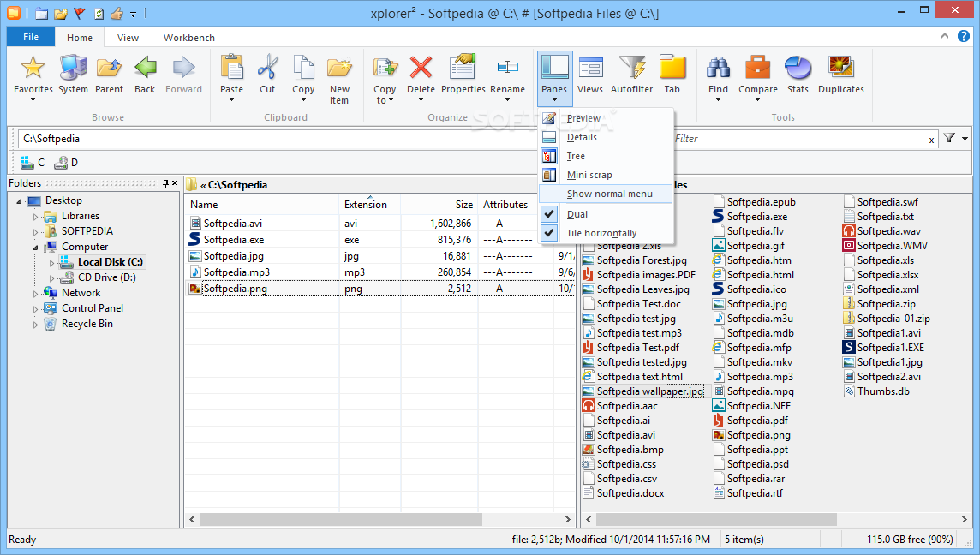980x555 pixels.
Task: Open the Favorites star icon
Action: pos(33,68)
